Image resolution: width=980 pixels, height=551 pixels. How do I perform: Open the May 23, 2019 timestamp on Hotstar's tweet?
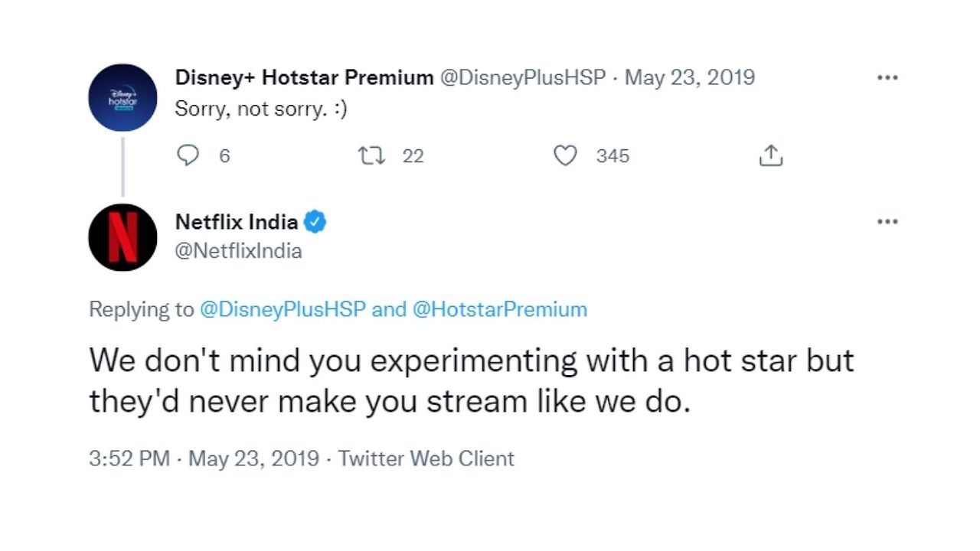coord(689,77)
